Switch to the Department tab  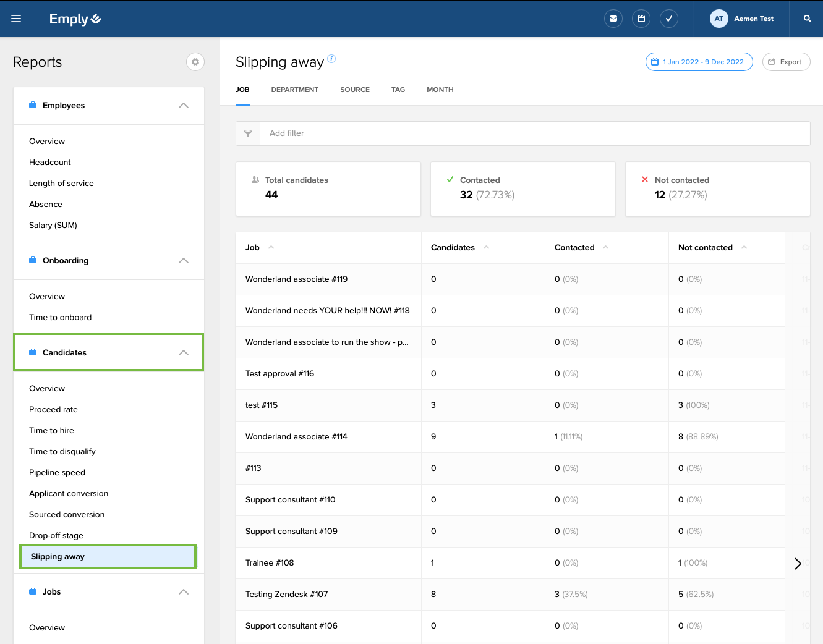point(294,90)
